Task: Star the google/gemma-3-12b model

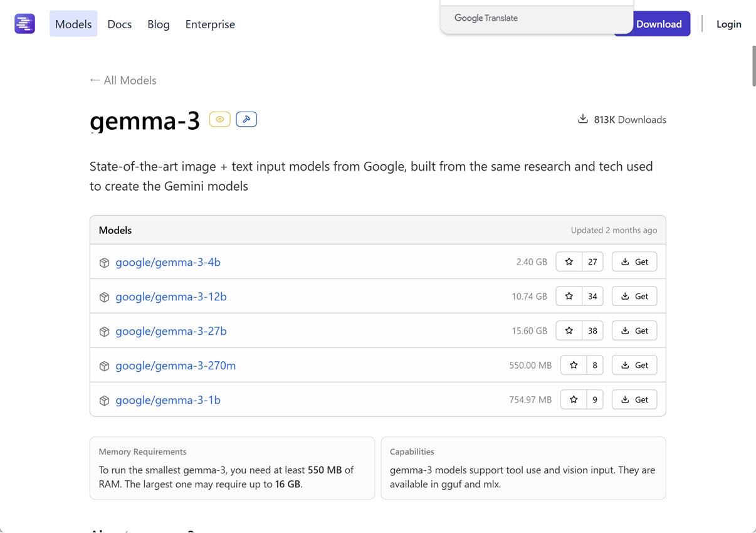Action: pos(569,296)
